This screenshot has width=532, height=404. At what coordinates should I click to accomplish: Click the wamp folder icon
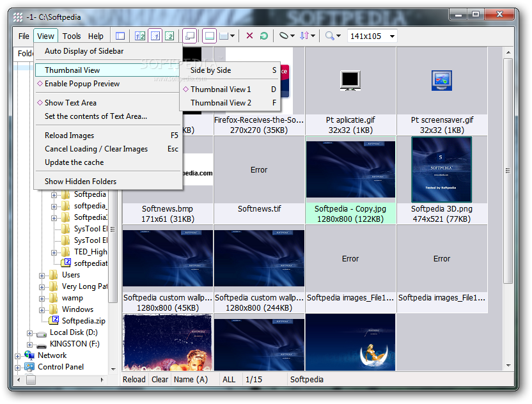point(54,298)
